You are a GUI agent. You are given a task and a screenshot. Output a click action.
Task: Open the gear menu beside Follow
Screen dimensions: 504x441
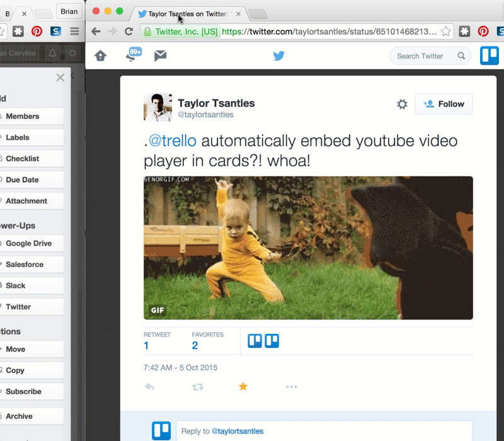click(x=402, y=104)
